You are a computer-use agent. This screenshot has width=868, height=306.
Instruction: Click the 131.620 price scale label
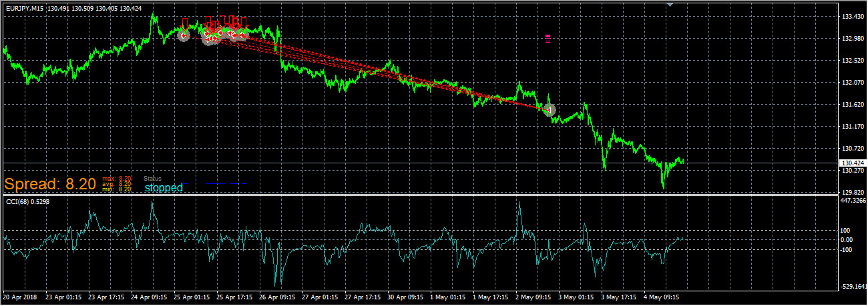click(x=852, y=105)
